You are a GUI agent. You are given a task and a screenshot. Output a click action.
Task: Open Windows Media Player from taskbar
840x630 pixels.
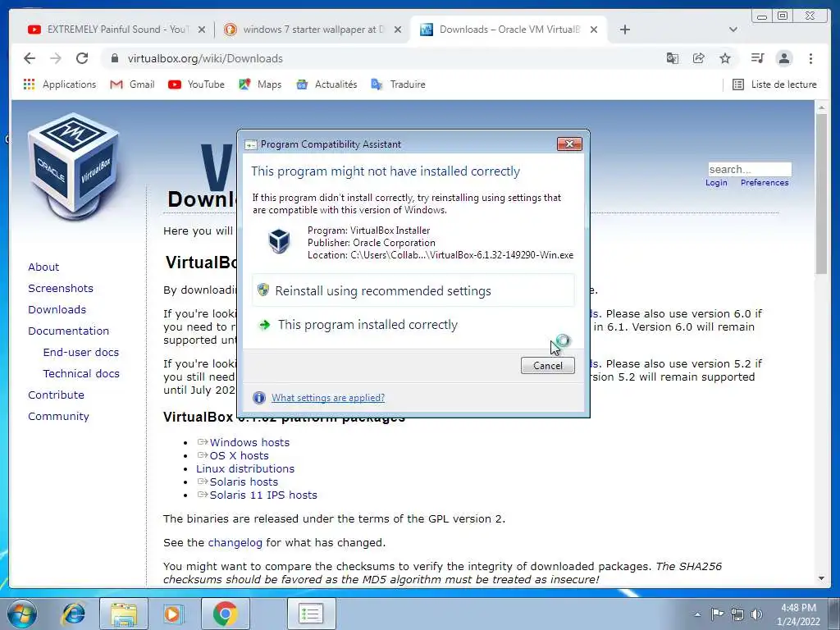click(x=172, y=614)
